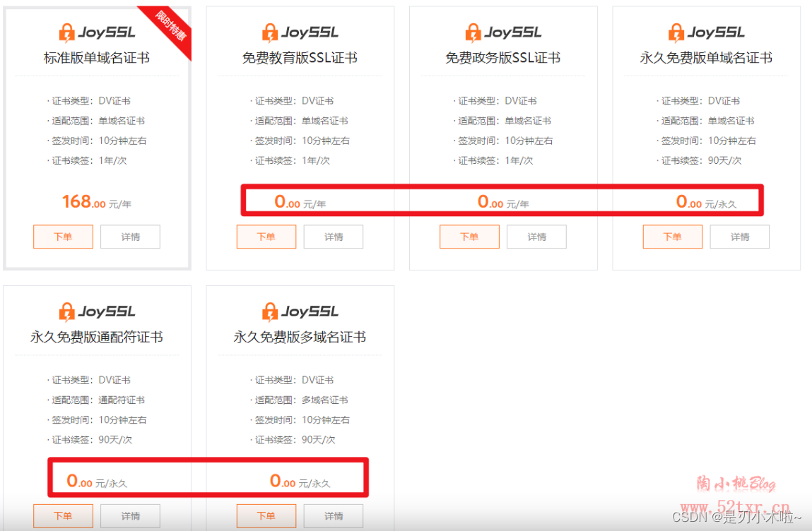The image size is (812, 531).
Task: Click 0.00 元/年 price on 免费政务版 card
Action: [x=503, y=202]
